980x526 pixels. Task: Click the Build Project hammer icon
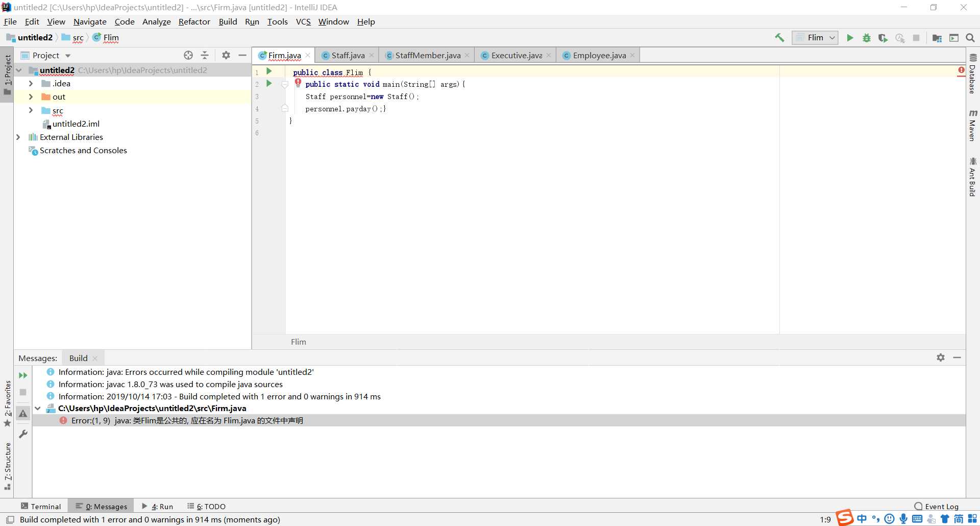779,38
